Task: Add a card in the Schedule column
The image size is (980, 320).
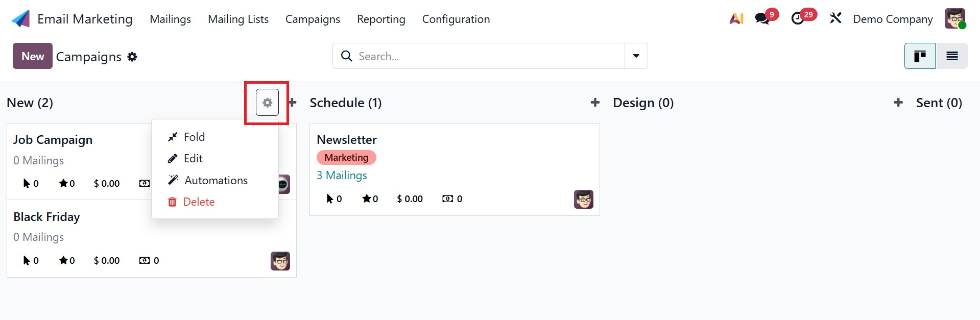Action: click(595, 103)
